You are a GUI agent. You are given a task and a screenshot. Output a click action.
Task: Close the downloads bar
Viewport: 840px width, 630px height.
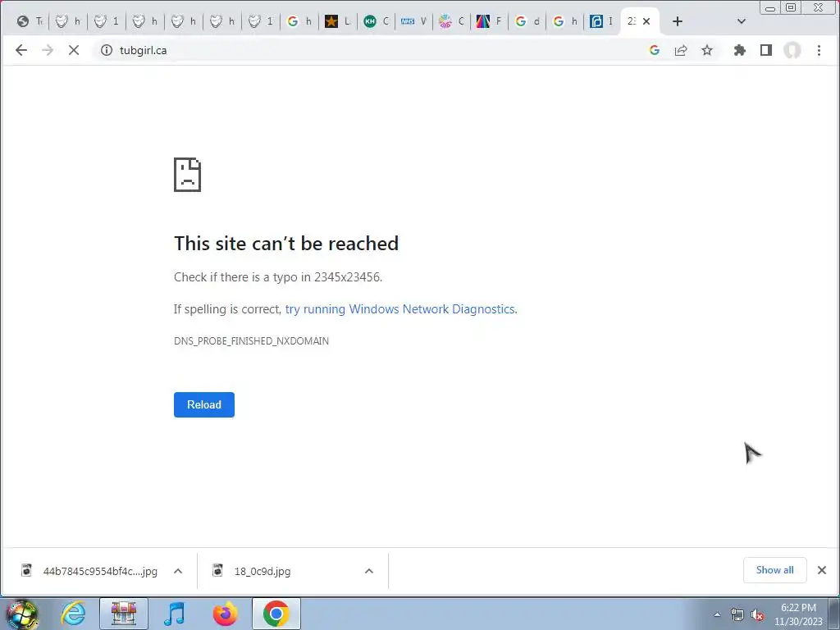822,570
